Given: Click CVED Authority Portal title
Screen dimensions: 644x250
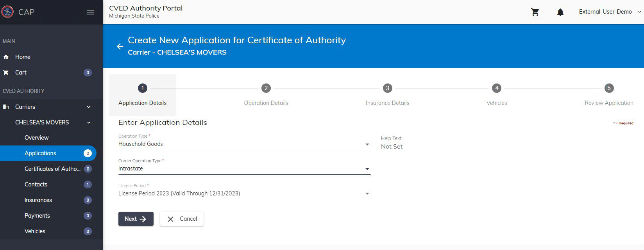Looking at the screenshot, I should point(146,8).
